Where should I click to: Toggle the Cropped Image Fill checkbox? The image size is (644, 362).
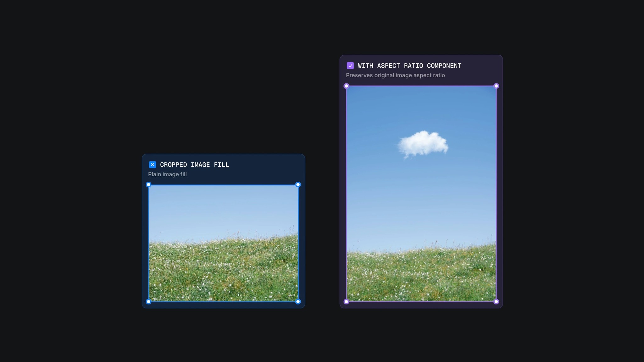(x=153, y=164)
